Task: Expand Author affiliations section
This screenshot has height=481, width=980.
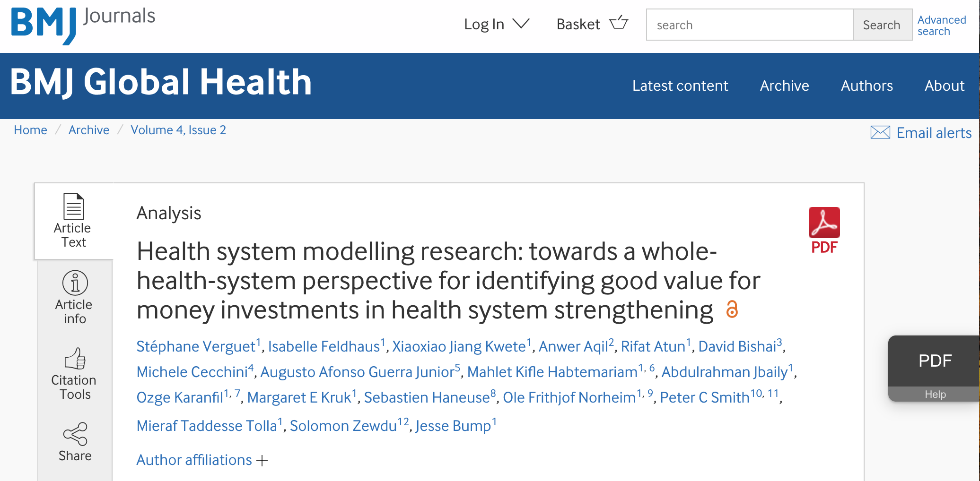Action: tap(202, 460)
